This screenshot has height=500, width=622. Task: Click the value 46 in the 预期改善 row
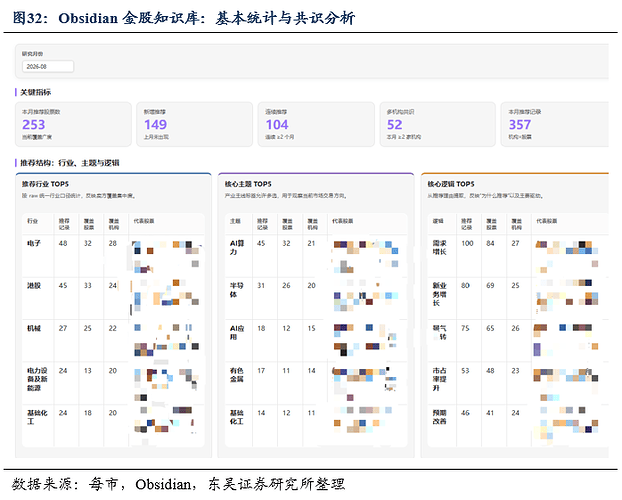[x=465, y=413]
